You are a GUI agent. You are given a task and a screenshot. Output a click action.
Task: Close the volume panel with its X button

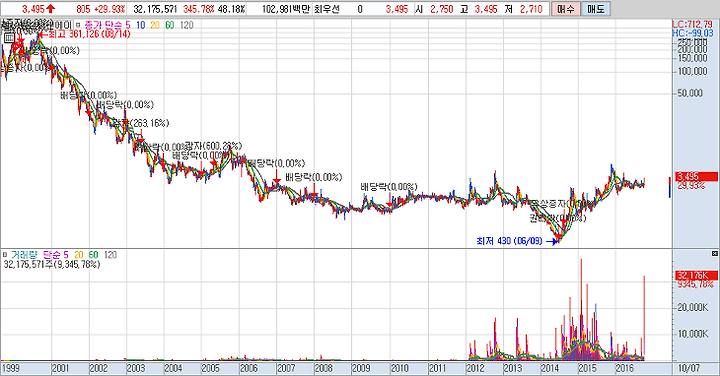[714, 253]
